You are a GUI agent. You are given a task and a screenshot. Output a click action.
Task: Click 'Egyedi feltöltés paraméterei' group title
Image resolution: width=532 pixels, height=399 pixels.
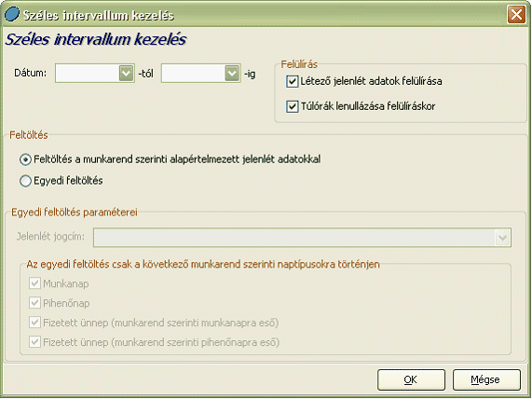coord(75,213)
